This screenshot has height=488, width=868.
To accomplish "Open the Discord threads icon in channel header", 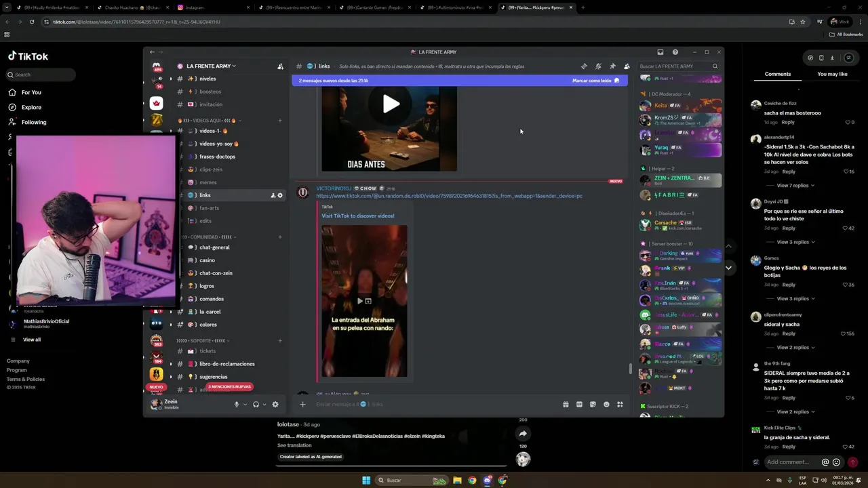I will [x=584, y=66].
